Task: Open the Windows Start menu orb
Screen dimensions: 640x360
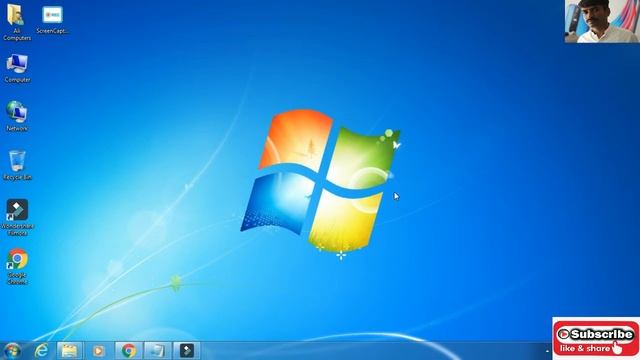Action: [12, 351]
